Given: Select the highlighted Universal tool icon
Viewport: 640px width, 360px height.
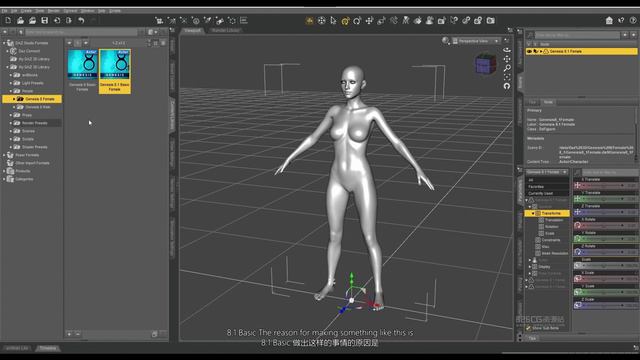Looking at the screenshot, I should click(345, 20).
